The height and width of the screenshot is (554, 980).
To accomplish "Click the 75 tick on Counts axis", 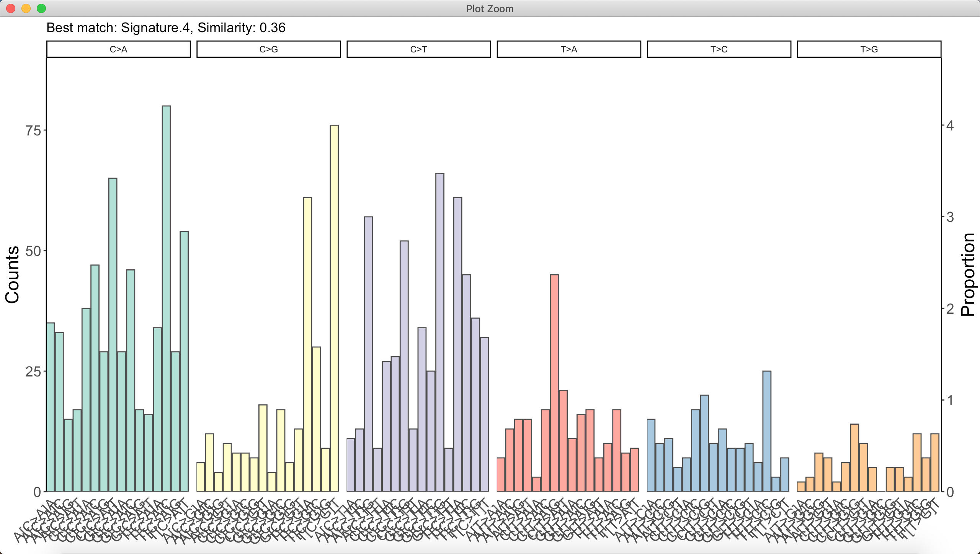I will [33, 131].
